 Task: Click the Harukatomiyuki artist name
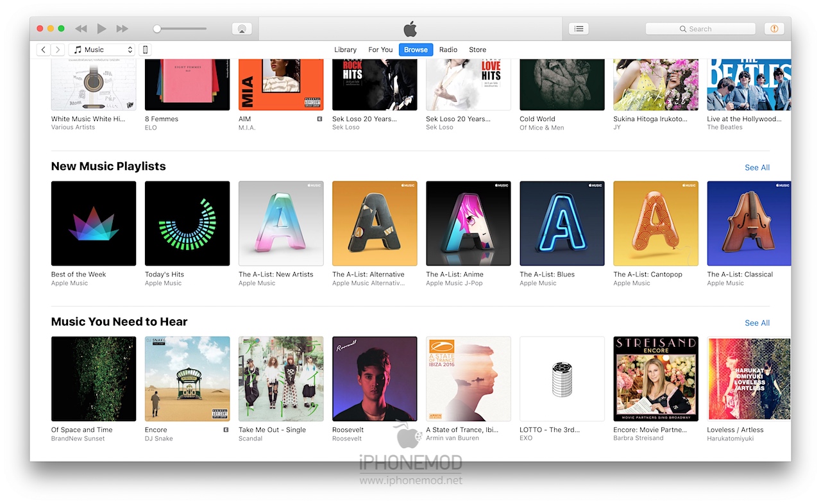[x=730, y=439]
